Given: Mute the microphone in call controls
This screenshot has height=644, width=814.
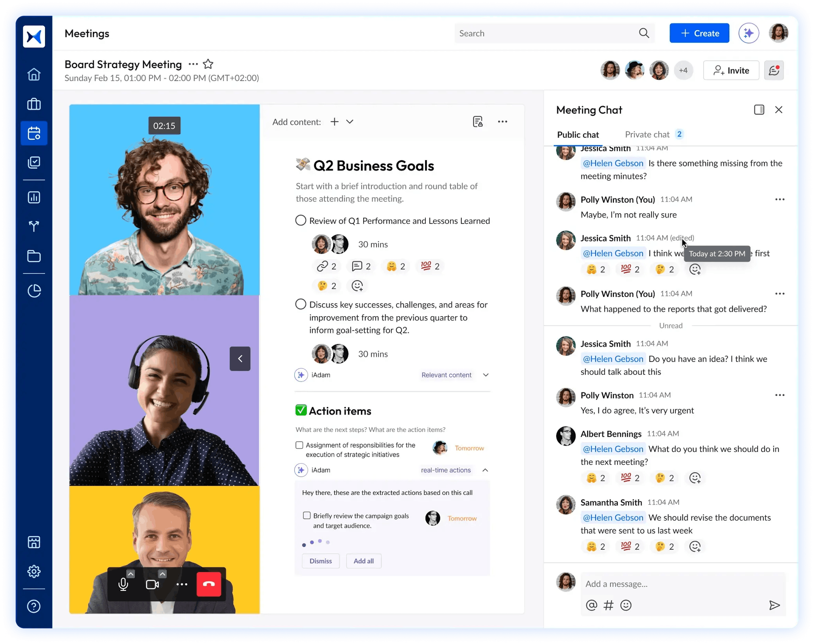Looking at the screenshot, I should pyautogui.click(x=123, y=584).
